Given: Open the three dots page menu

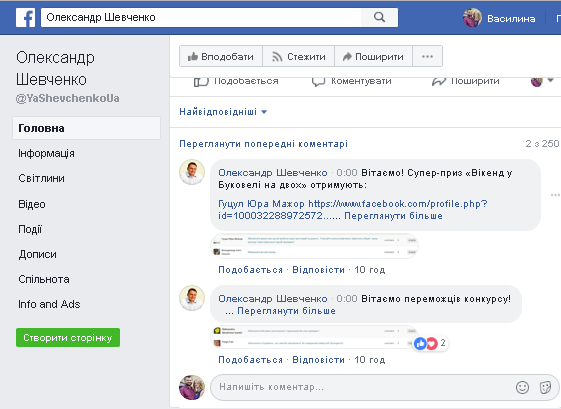Looking at the screenshot, I should pos(428,57).
